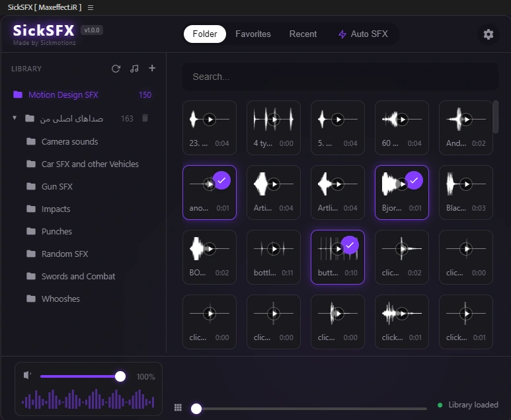The width and height of the screenshot is (511, 420).
Task: Adjust the volume slider handle at 100%
Action: (x=120, y=376)
